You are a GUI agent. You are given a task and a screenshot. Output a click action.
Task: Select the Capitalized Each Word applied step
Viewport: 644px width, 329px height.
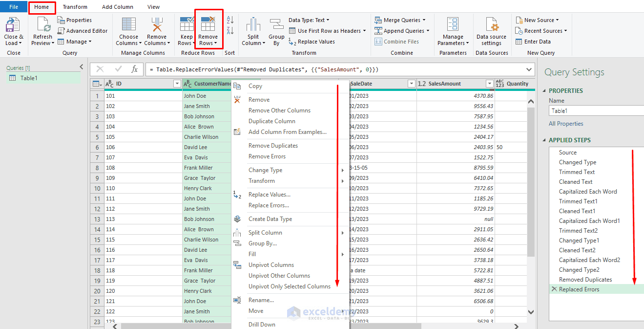coord(588,192)
